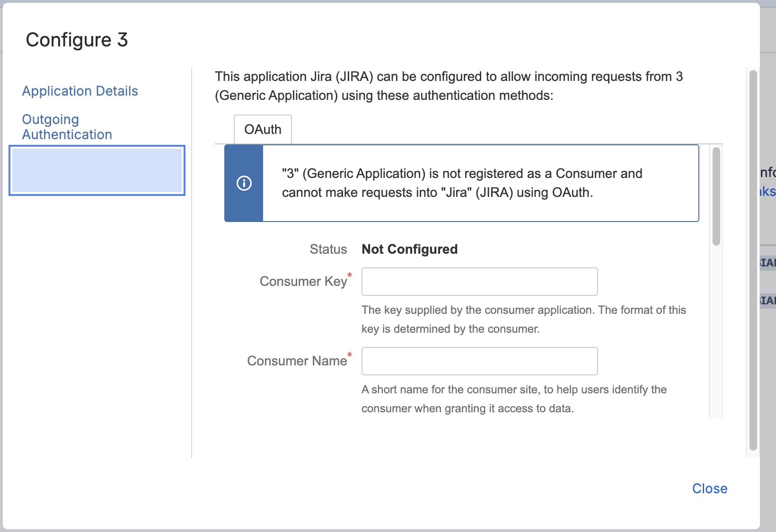Click the outer dialog scrollbar
776x532 pixels.
point(753,260)
